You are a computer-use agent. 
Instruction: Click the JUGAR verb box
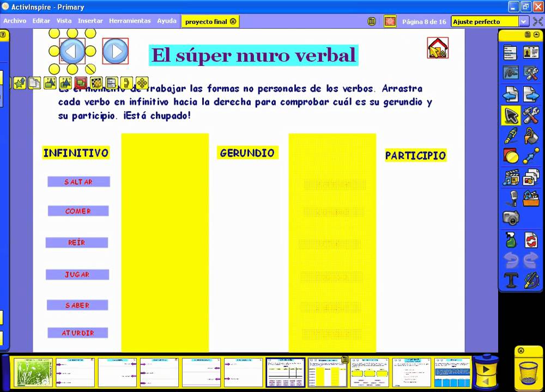(77, 274)
